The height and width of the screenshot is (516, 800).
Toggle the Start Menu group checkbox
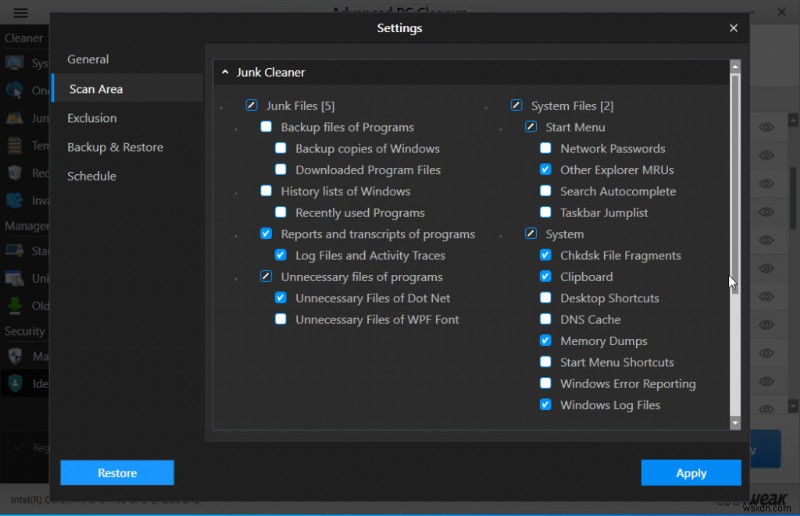tap(531, 127)
